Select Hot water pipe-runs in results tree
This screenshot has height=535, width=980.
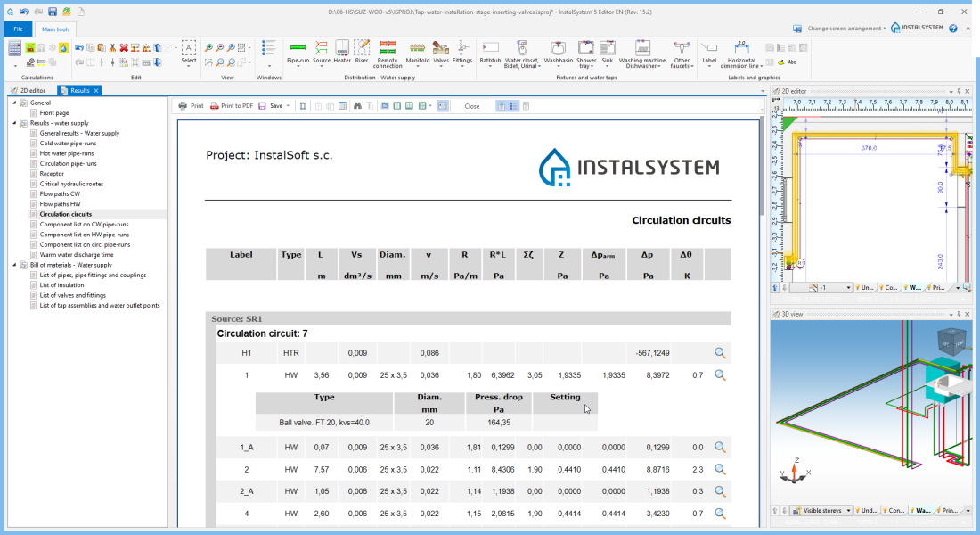[x=68, y=153]
